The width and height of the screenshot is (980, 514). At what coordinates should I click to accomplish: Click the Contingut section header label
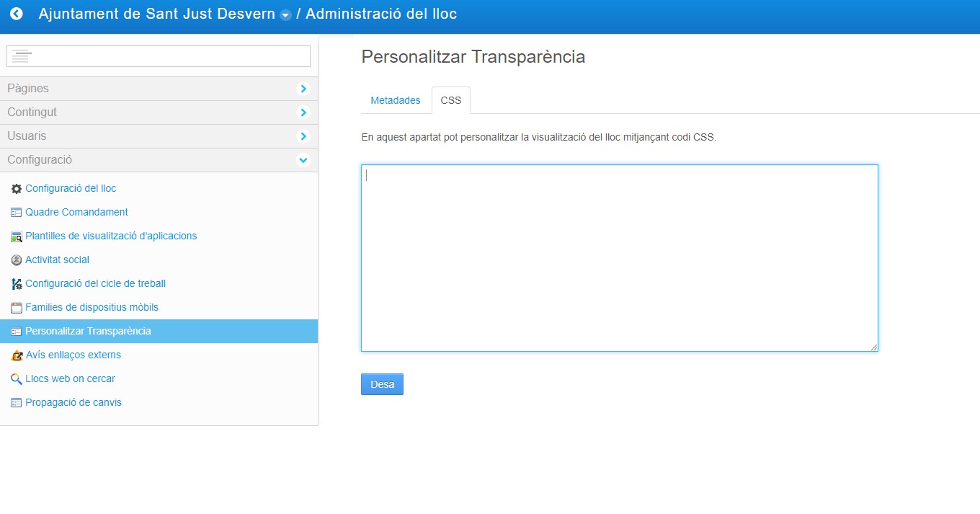click(x=32, y=112)
